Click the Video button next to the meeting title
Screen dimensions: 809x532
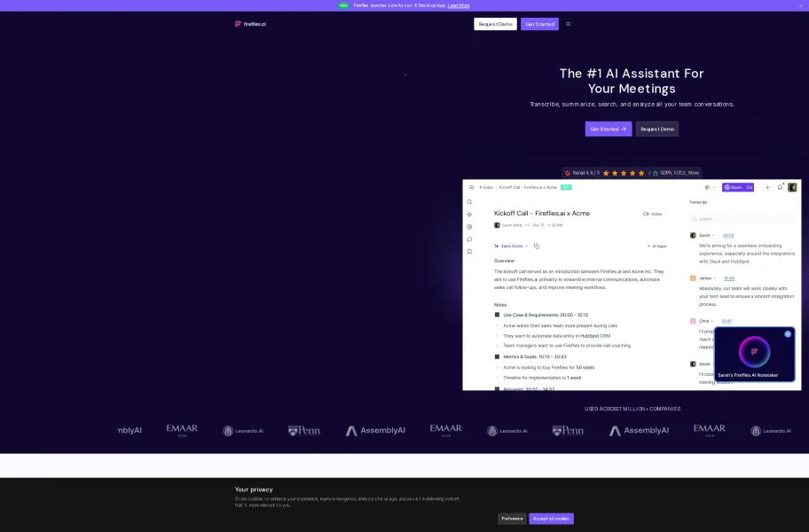653,214
